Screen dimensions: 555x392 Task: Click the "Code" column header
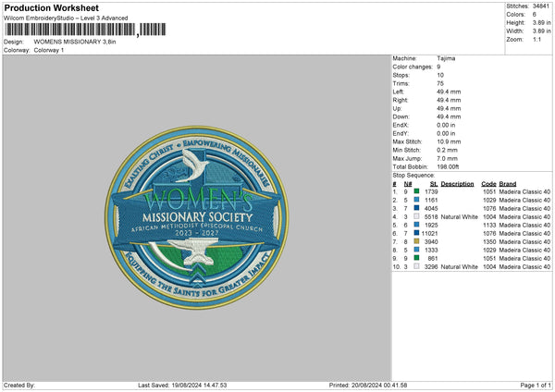click(x=488, y=184)
